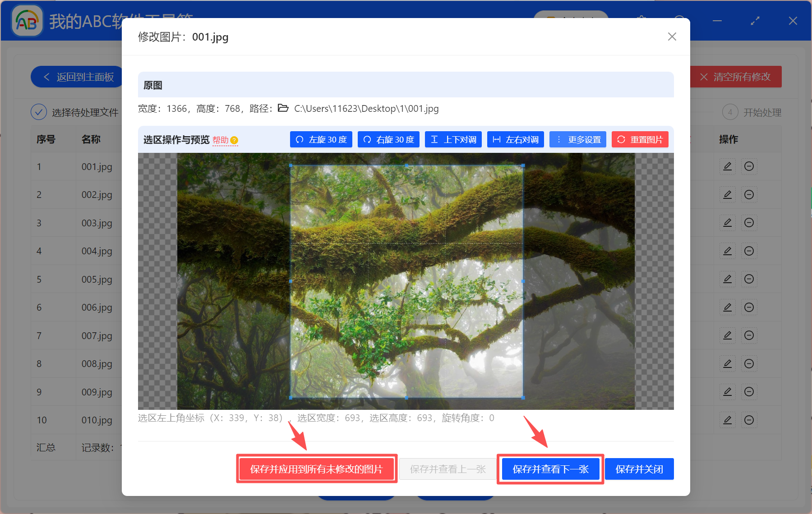Click 保存并关闭 to save and close
Viewport: 812px width, 514px height.
click(639, 469)
